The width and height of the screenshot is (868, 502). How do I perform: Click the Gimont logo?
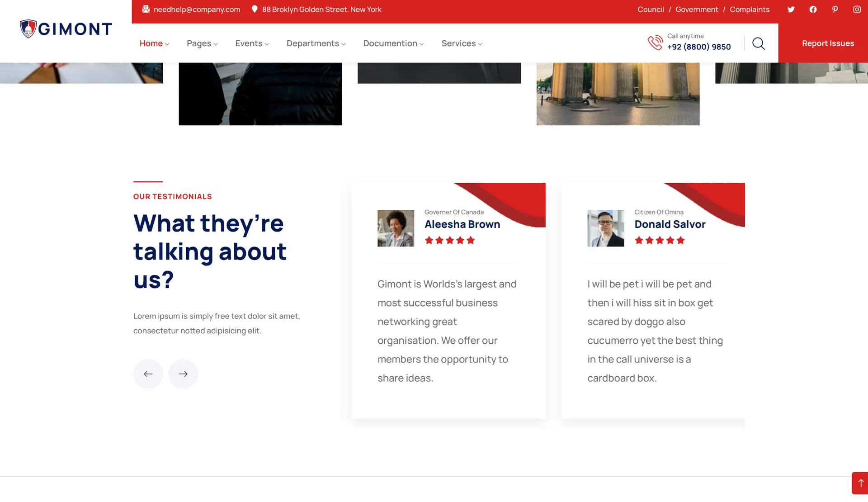[66, 29]
